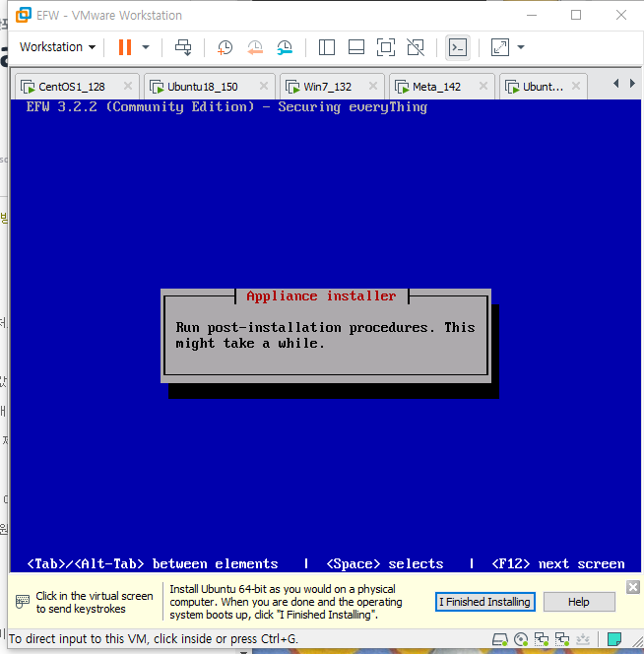Close the Win7_132 tab

pos(373,86)
